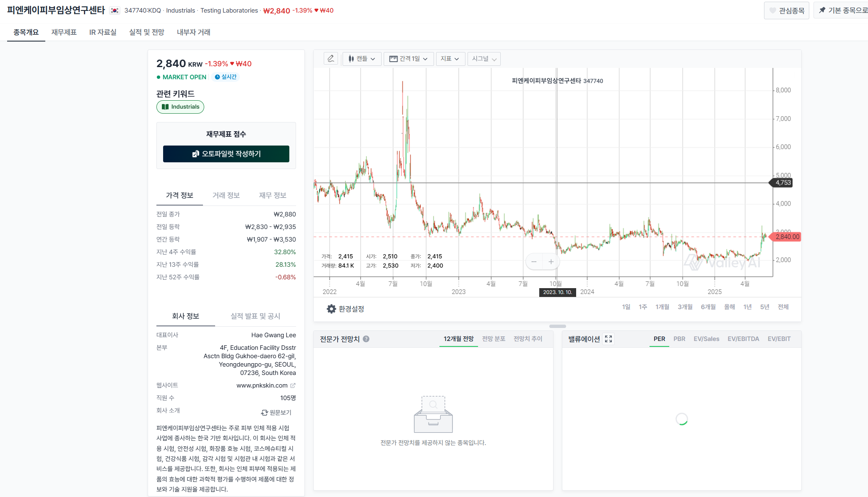The width and height of the screenshot is (868, 497).
Task: Open external link icon beside www.pnkskin.com
Action: point(293,385)
